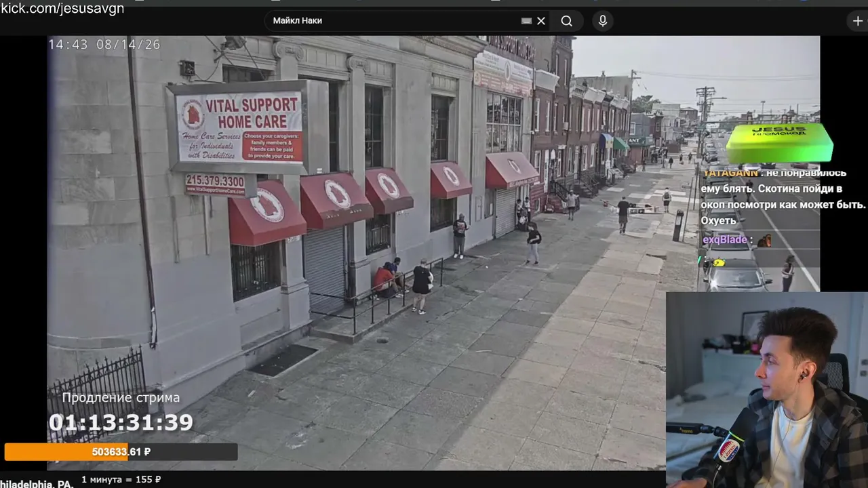868x488 pixels.
Task: Click the kick.com/jesusavgn watermark text
Action: coord(62,9)
